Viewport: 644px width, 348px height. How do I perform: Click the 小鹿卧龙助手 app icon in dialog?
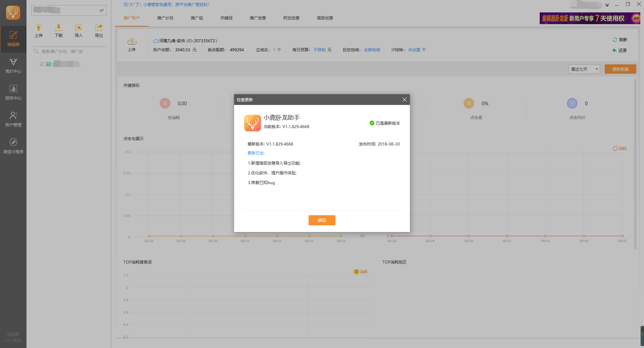(253, 123)
